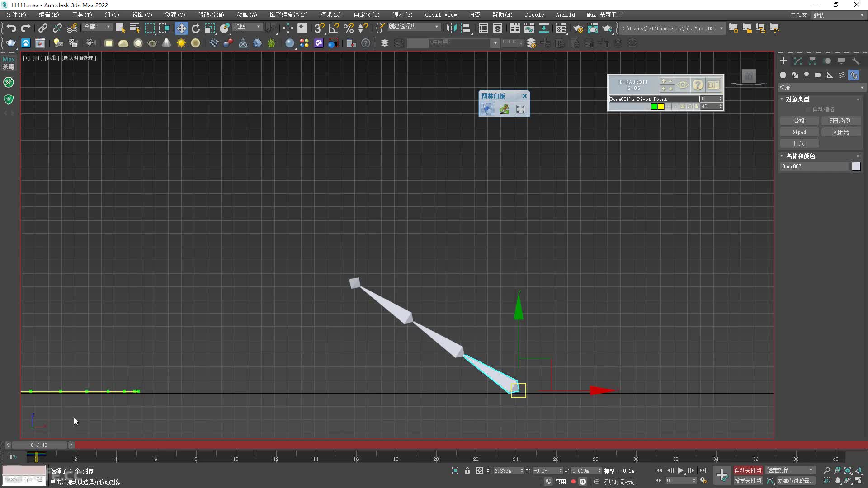This screenshot has width=868, height=488.
Task: Toggle the 自动栅格 AutoGrid checkbox
Action: tap(808, 109)
